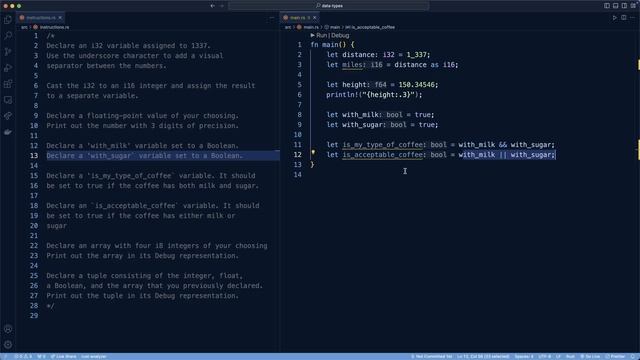This screenshot has width=640, height=360.
Task: Toggle the primary sidebar layout icon
Action: tap(607, 6)
